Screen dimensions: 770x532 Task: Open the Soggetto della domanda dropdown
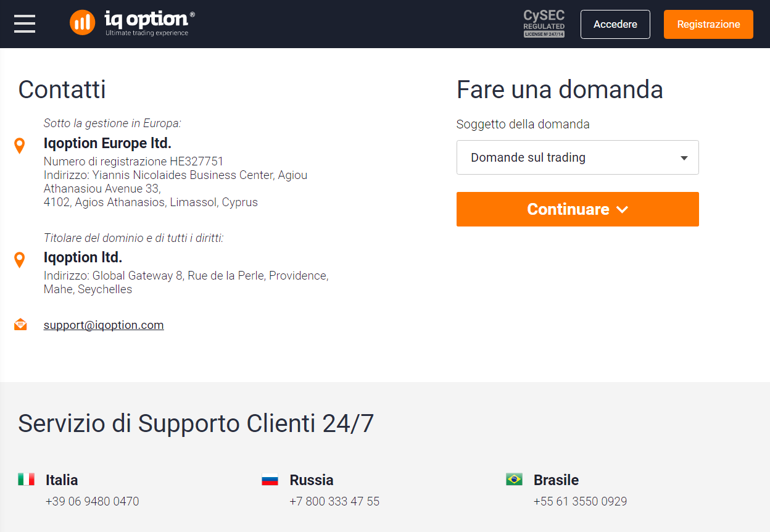[x=577, y=157]
